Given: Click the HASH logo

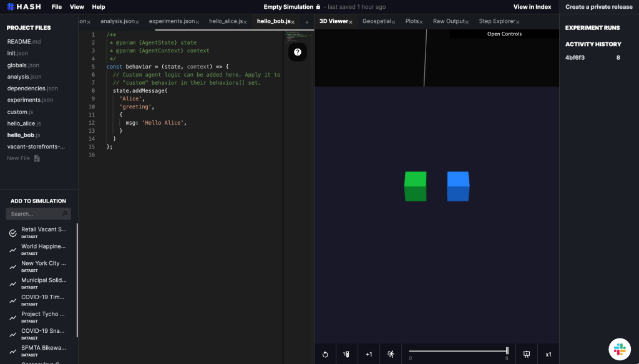Looking at the screenshot, I should (x=23, y=7).
